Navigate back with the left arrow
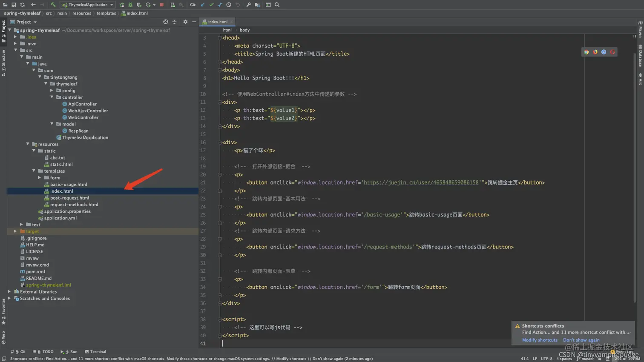Screen dimensions: 644x362 33,5
